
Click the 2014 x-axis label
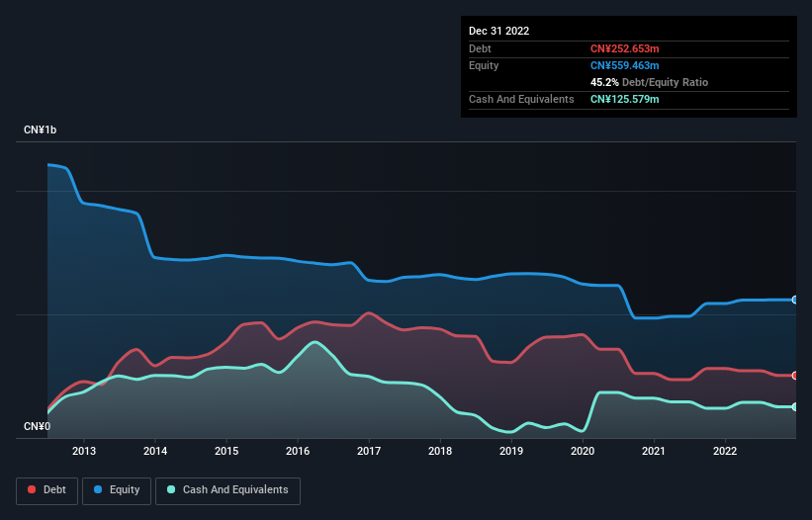(x=155, y=451)
